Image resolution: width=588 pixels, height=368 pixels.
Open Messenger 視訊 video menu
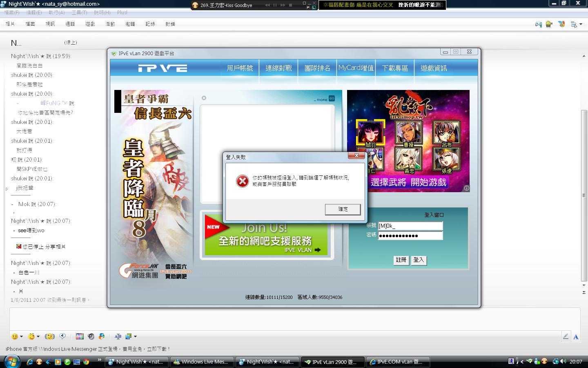[50, 24]
